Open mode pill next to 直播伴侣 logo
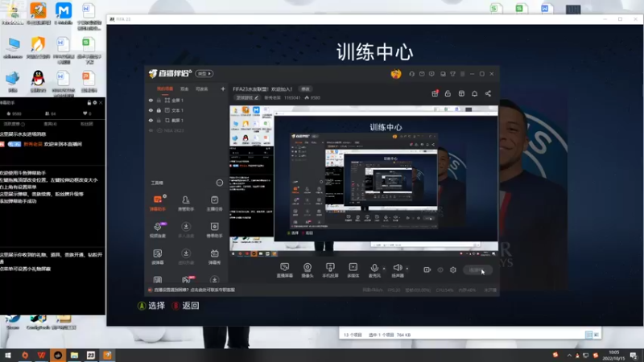Viewport: 644px width, 362px height. click(204, 73)
